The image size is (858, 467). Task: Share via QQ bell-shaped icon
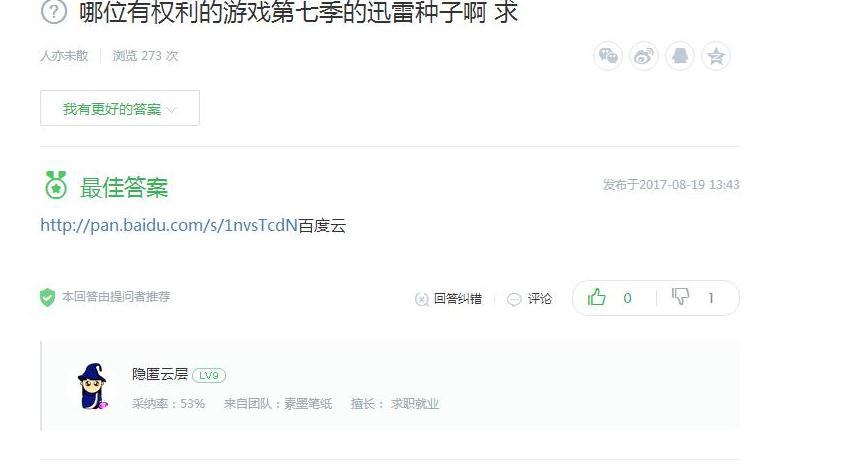tap(680, 56)
